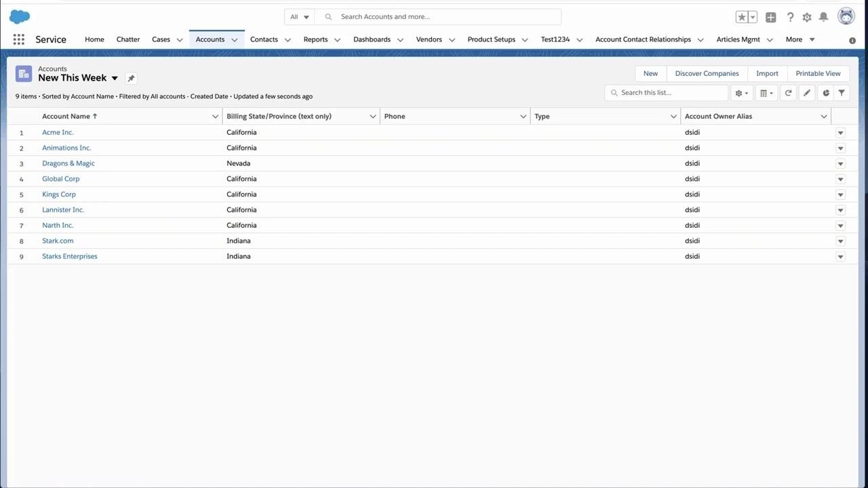Screen dimensions: 868x488
Task: Expand the New This Week list view picker
Action: (115, 78)
